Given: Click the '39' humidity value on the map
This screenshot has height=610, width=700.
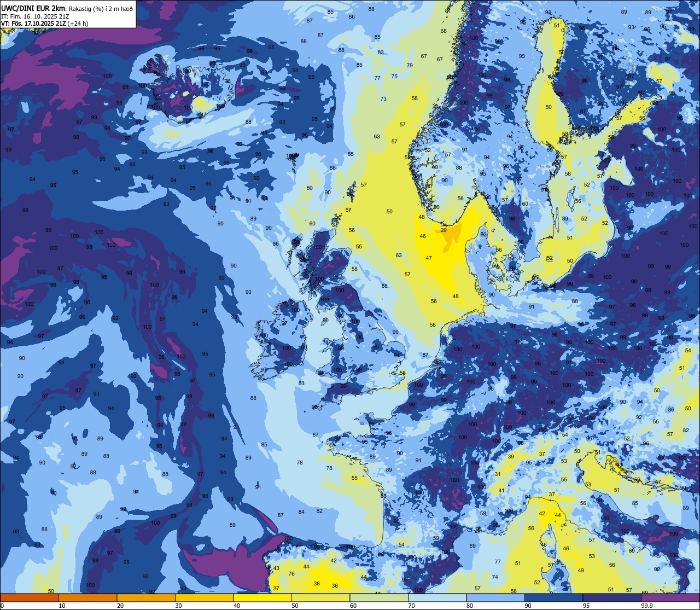Looking at the screenshot, I should tap(511, 456).
